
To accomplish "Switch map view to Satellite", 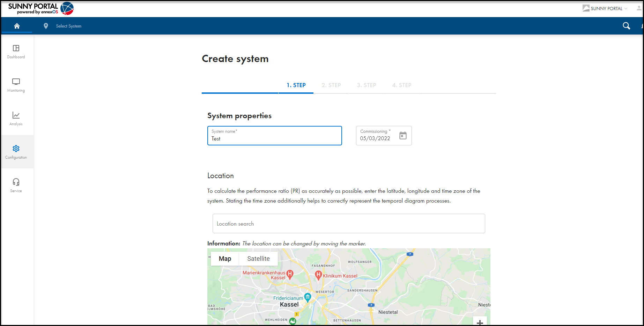I will tap(258, 259).
